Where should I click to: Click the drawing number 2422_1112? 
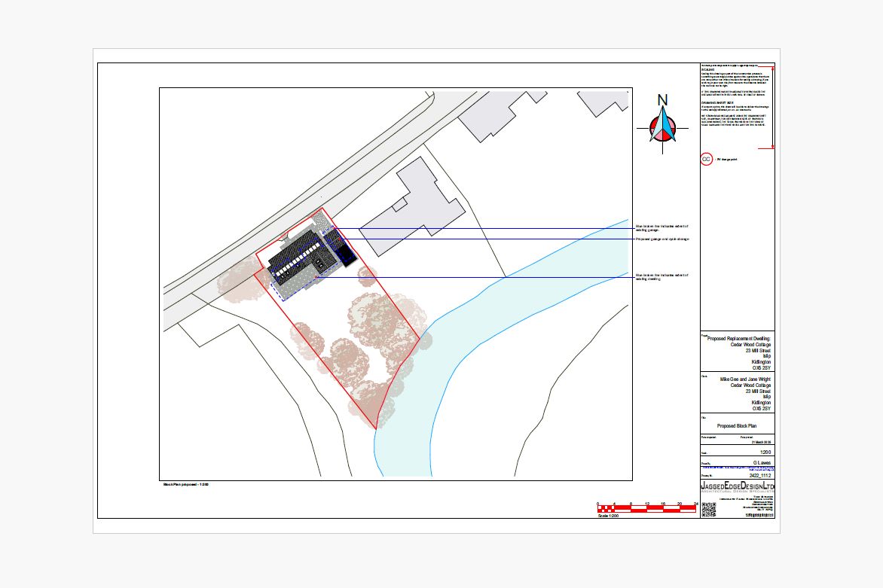[759, 476]
